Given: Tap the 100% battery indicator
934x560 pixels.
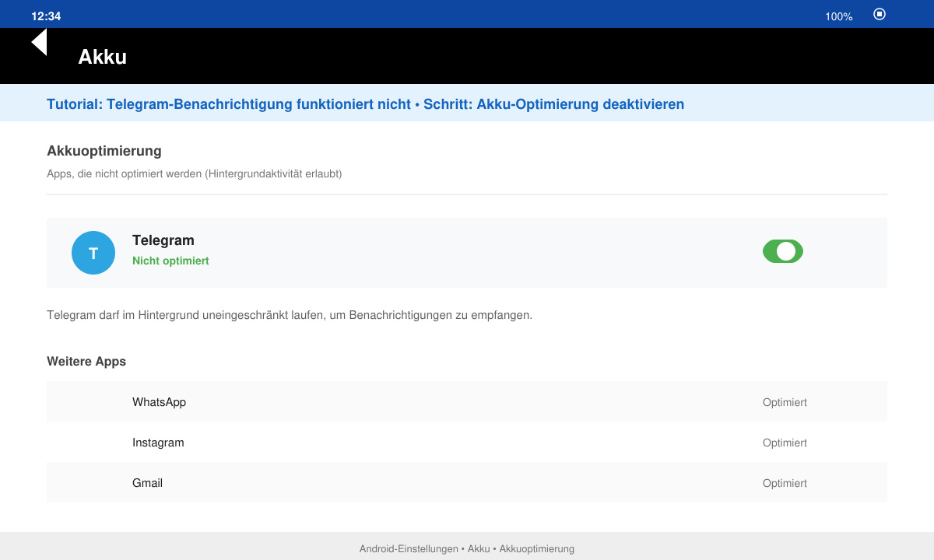Looking at the screenshot, I should coord(839,16).
